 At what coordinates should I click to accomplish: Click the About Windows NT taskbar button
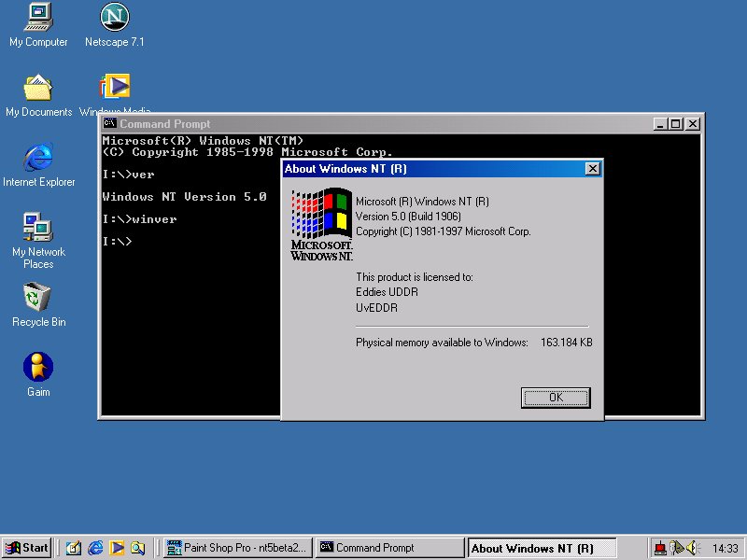[x=543, y=548]
